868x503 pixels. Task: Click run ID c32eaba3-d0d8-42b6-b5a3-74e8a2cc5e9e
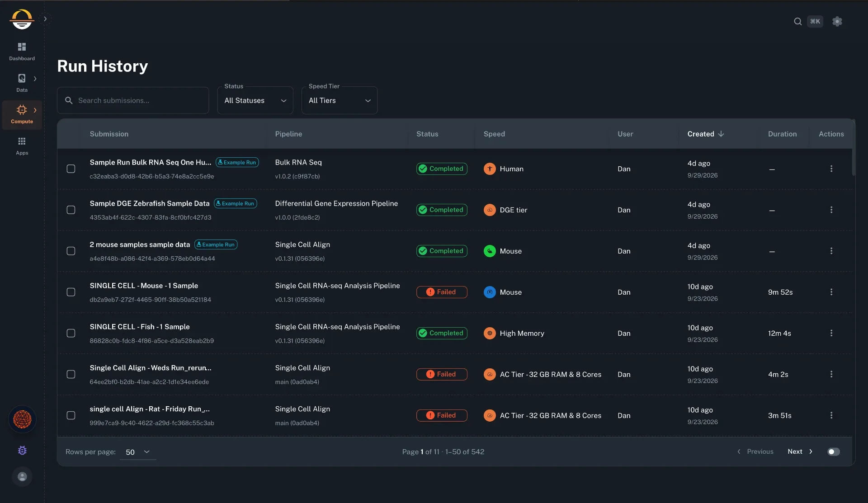[x=152, y=176]
